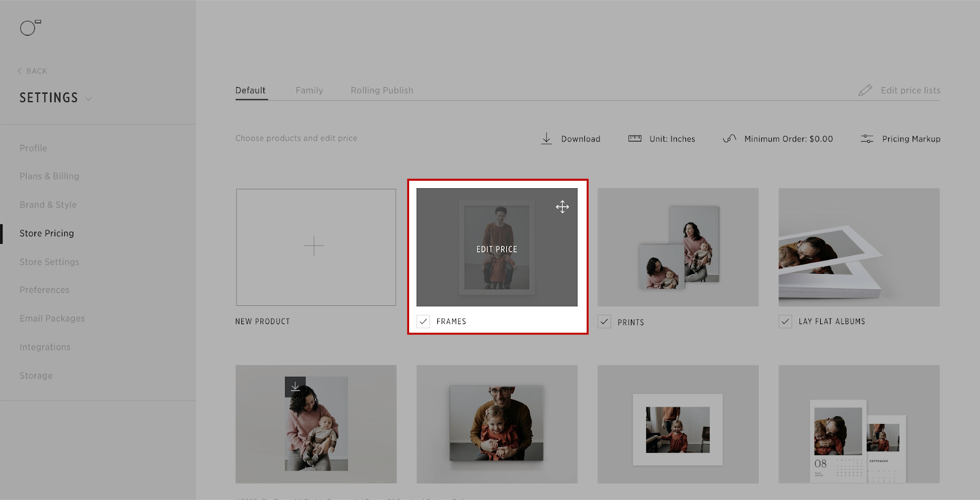Open the Lay Flat Albums thumbnail
The height and width of the screenshot is (500, 980).
click(x=859, y=247)
